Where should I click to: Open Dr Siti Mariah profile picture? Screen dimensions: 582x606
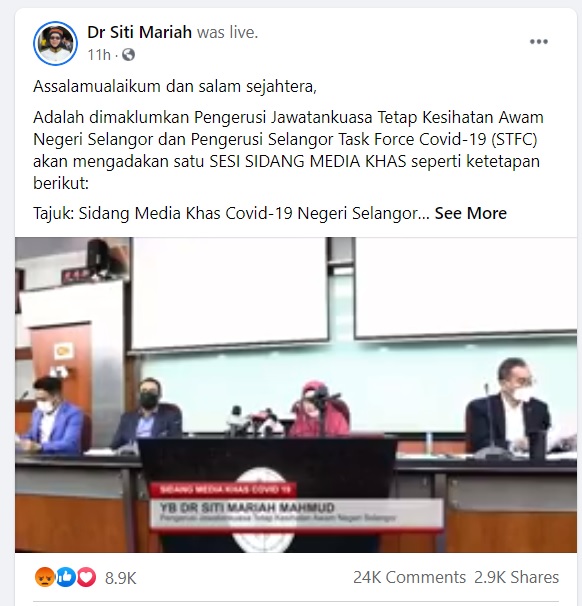pos(56,43)
